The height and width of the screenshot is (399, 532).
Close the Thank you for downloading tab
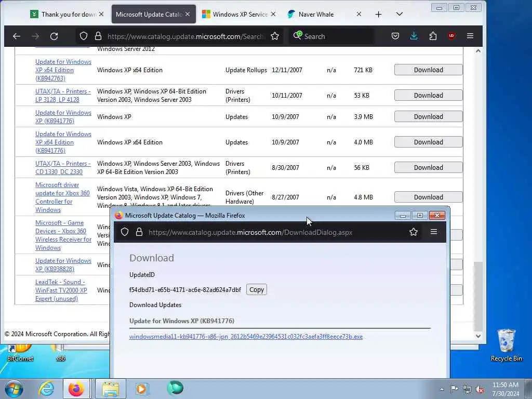click(x=101, y=14)
